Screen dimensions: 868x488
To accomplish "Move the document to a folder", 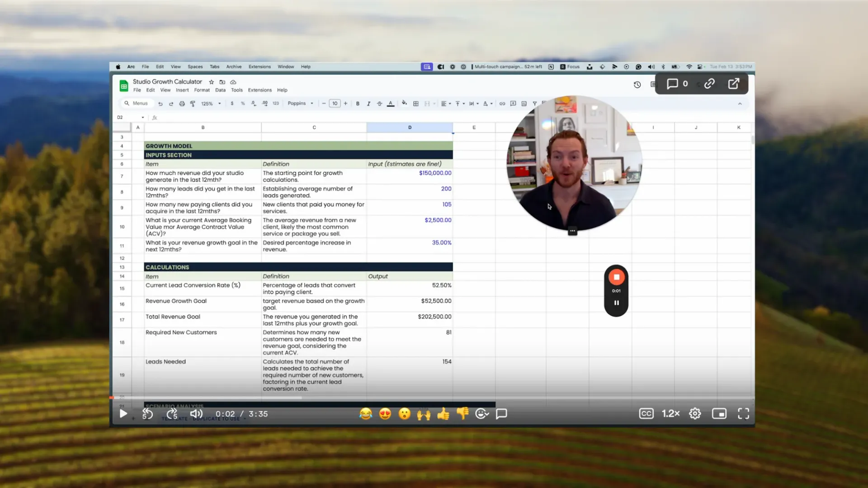I will pyautogui.click(x=222, y=82).
